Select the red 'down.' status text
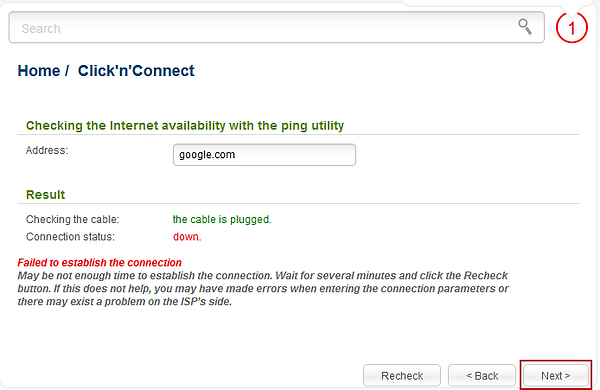This screenshot has width=600, height=390. 187,237
